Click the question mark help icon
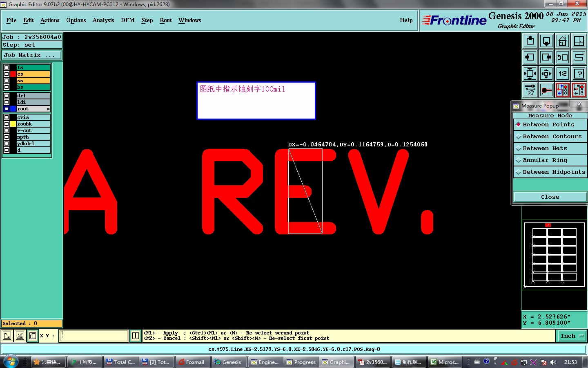Viewport: 588px width, 368px height. coord(579,74)
